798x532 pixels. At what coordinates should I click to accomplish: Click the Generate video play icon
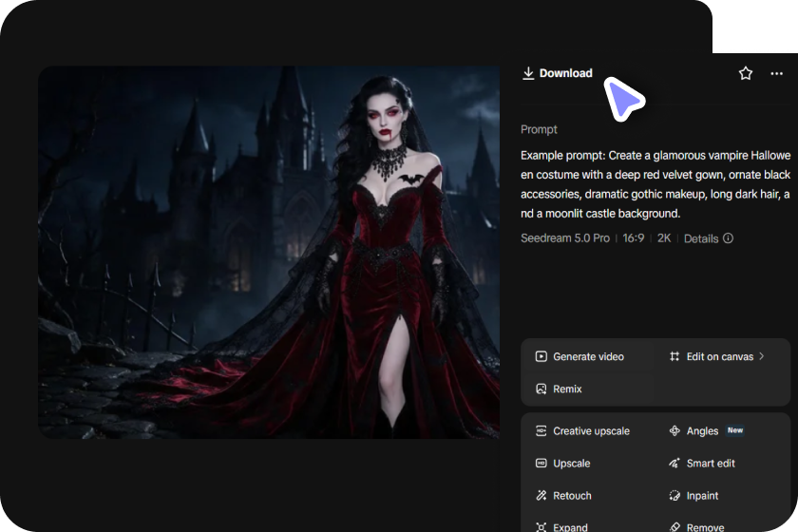[x=541, y=356]
